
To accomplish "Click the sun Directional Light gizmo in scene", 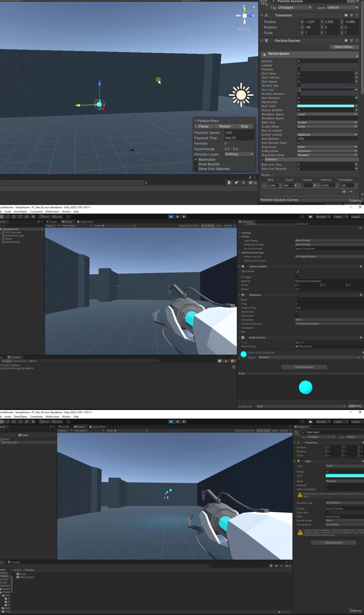I will pos(241,95).
